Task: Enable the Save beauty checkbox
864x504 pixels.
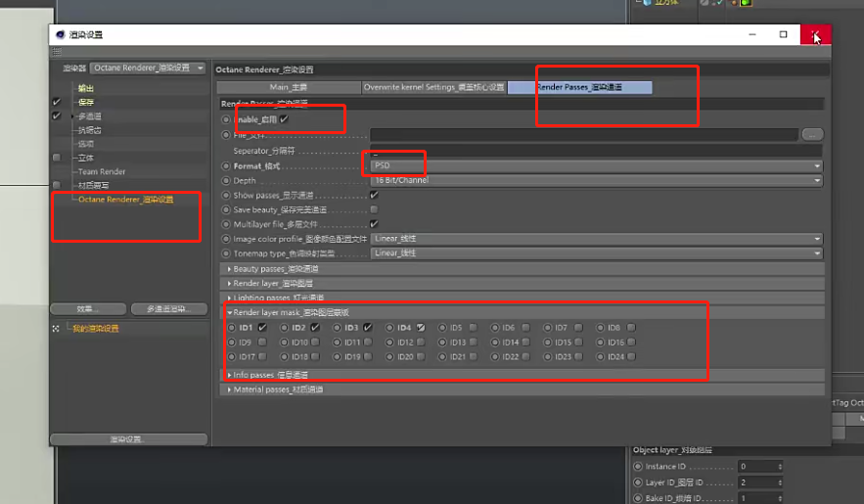Action: pyautogui.click(x=374, y=209)
